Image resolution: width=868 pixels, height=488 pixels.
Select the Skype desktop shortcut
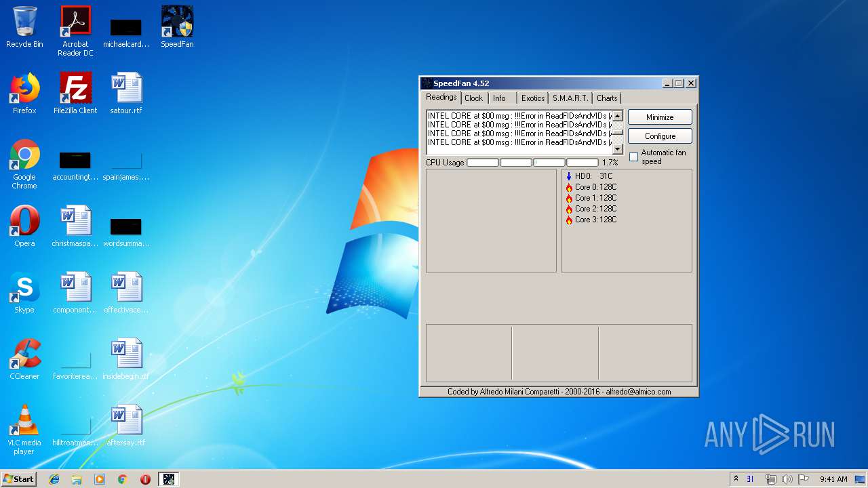(24, 293)
